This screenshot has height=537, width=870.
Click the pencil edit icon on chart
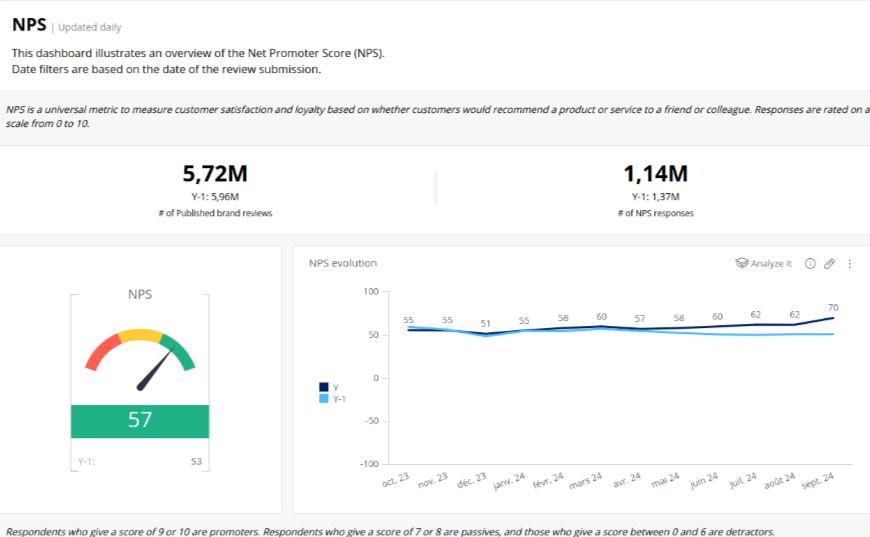pos(829,264)
